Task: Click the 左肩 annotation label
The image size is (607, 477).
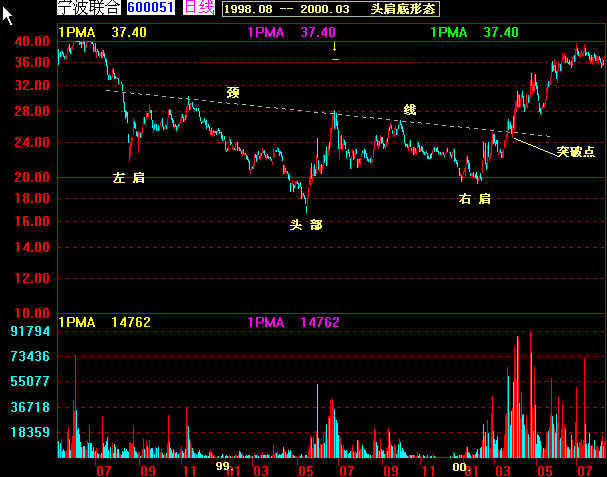Action: point(129,178)
